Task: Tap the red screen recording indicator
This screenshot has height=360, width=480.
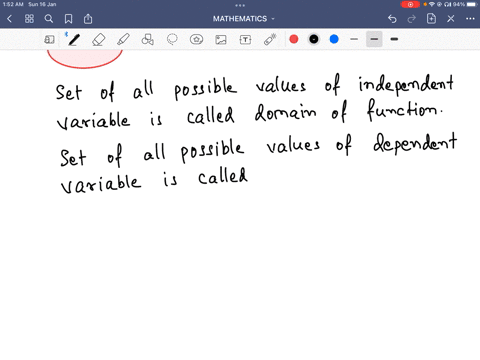Action: tap(410, 5)
